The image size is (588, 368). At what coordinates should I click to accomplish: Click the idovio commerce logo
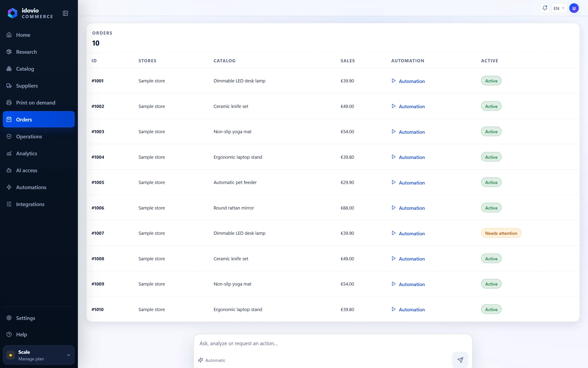pos(30,13)
